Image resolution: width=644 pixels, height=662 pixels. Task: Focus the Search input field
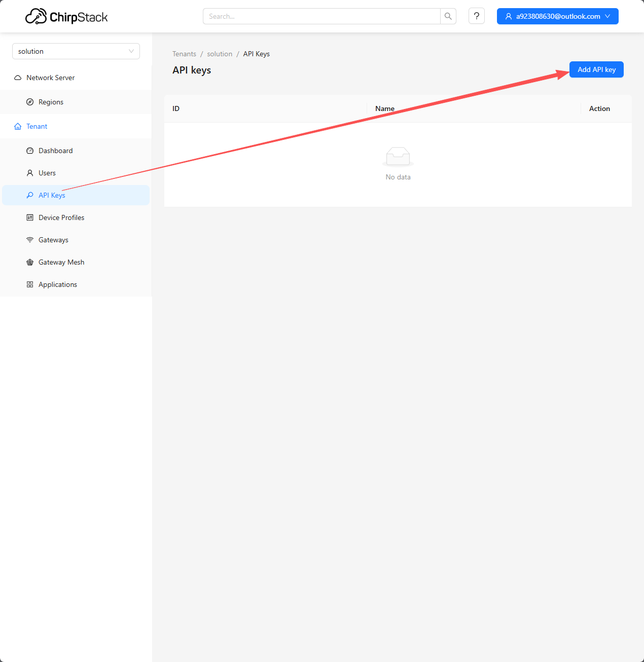pos(321,16)
